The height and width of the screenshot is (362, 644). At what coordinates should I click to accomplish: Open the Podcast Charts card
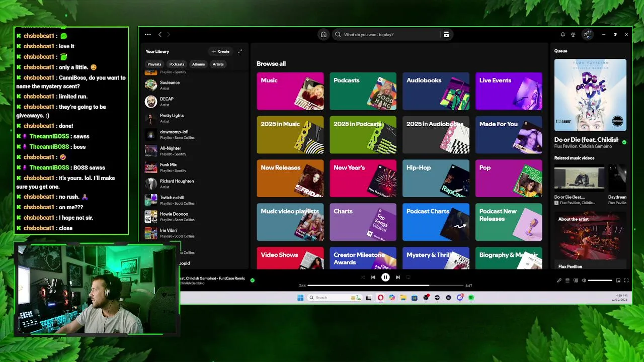pos(436,222)
